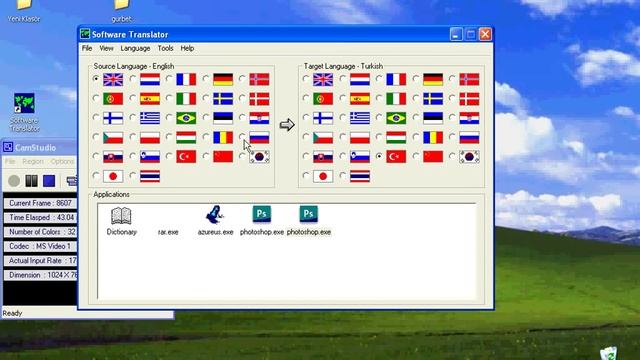Image resolution: width=640 pixels, height=360 pixels.
Task: Select the Hungarian radio button in Target Language
Action: (x=379, y=137)
